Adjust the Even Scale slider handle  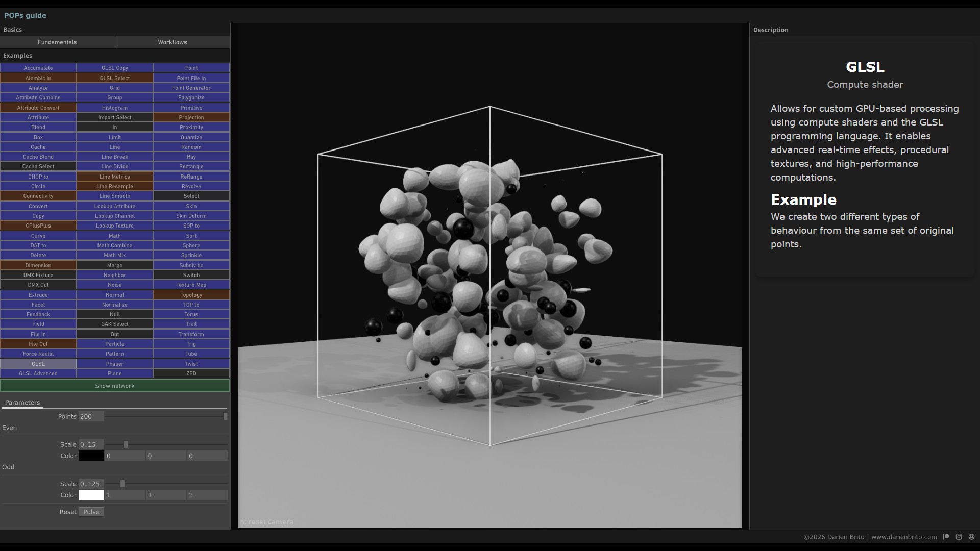click(x=126, y=444)
